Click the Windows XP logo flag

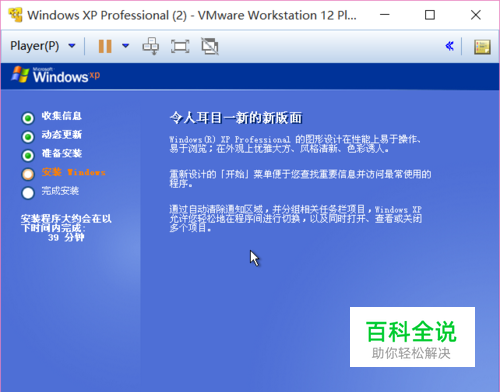(20, 74)
